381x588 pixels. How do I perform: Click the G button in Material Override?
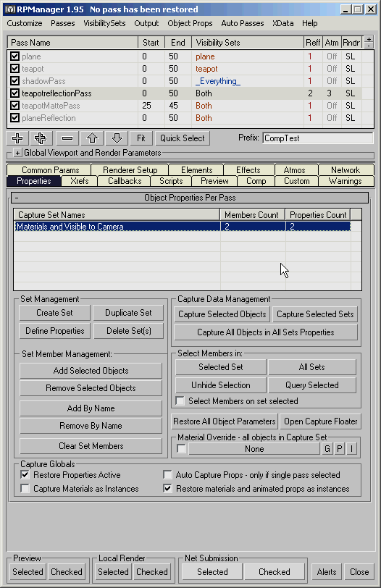[x=327, y=449]
